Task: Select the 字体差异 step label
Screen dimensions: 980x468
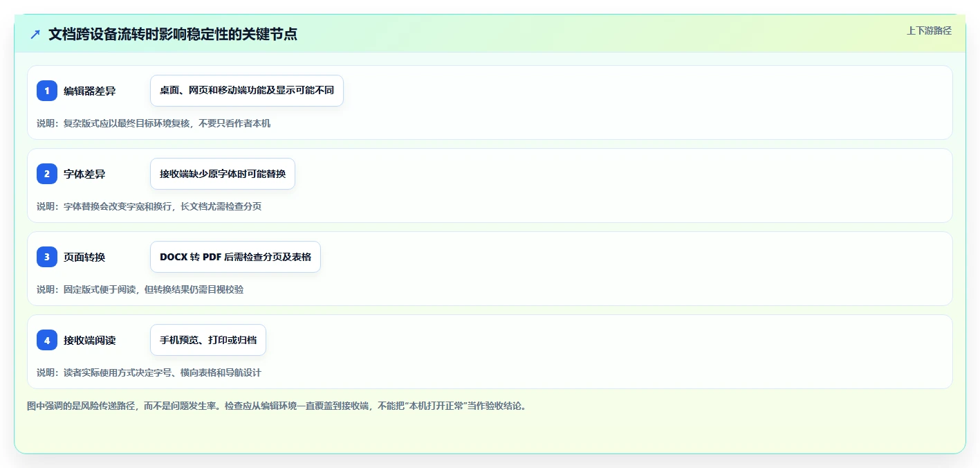Action: (x=84, y=174)
